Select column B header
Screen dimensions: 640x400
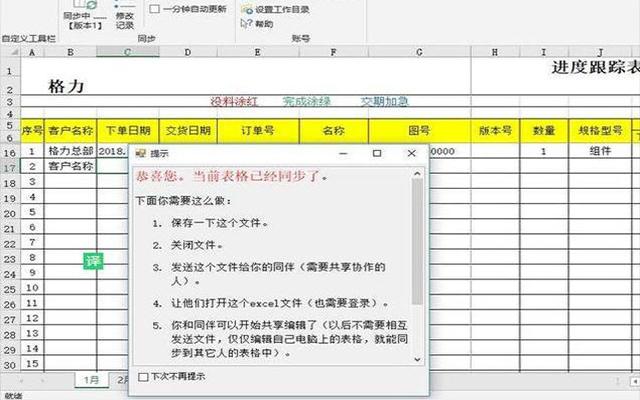click(70, 52)
